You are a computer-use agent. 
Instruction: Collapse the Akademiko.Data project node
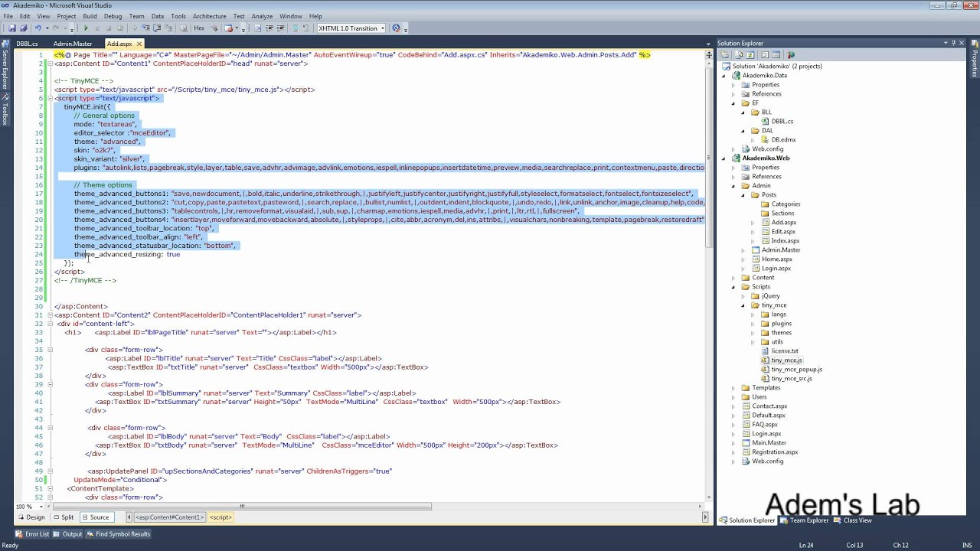pyautogui.click(x=725, y=76)
